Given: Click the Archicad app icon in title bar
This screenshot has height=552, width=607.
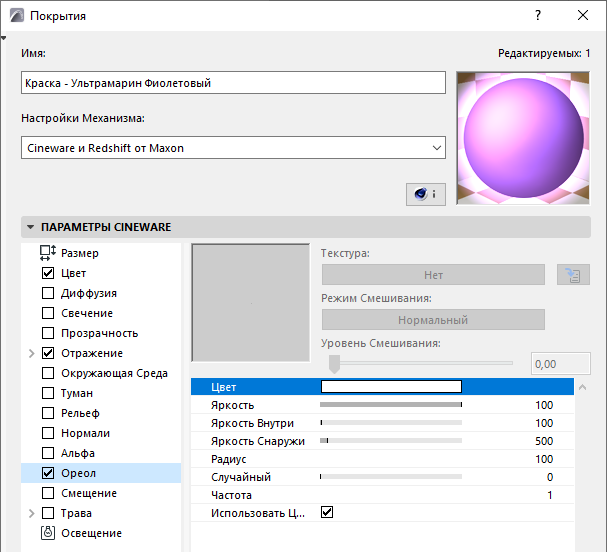Looking at the screenshot, I should (17, 16).
